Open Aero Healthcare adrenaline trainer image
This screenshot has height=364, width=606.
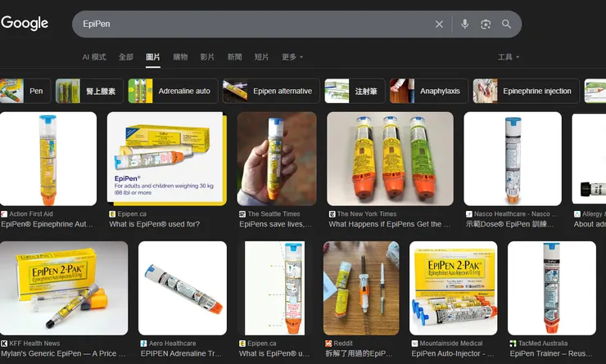(x=183, y=288)
